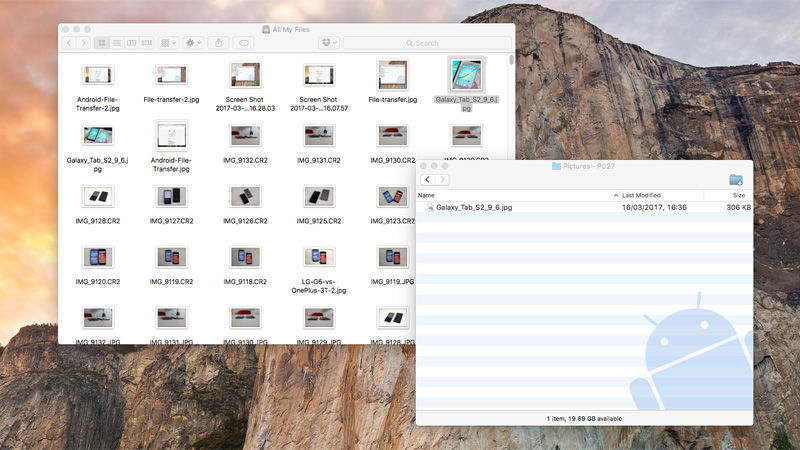This screenshot has height=450, width=800.
Task: Select IMG_9127.CR2 thumbnail
Action: click(x=171, y=196)
